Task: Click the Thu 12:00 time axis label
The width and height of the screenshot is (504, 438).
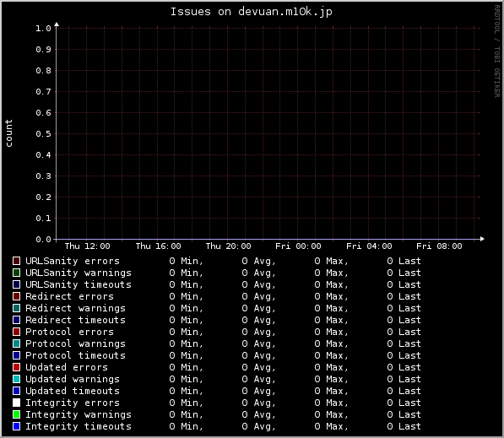Action: click(87, 246)
